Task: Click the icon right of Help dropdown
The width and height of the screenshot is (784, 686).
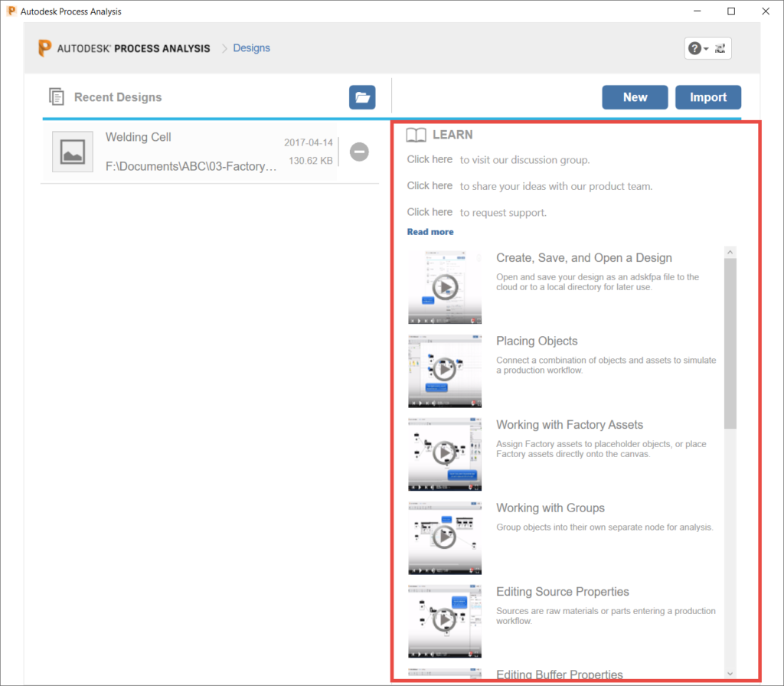Action: tap(720, 48)
